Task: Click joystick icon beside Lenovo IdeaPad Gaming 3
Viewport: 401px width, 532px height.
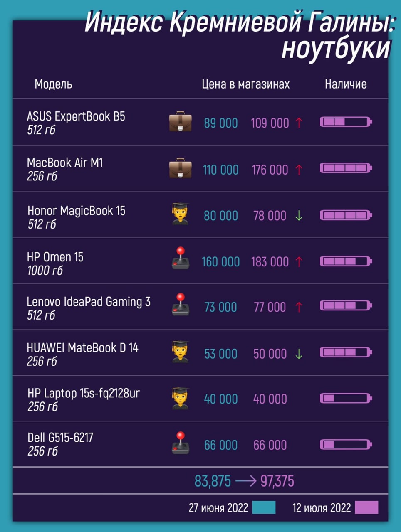Action: coord(181,304)
